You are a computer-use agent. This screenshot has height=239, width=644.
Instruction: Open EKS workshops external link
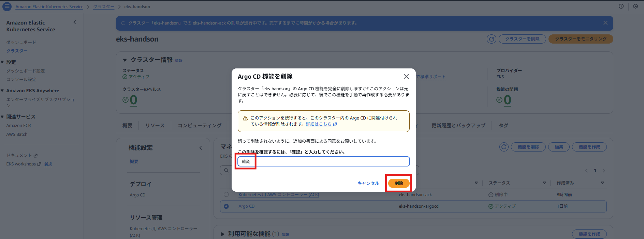pos(24,164)
